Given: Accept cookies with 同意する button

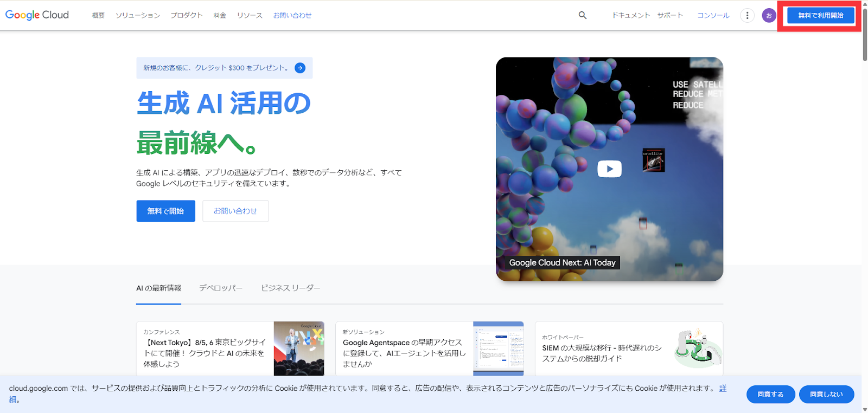Looking at the screenshot, I should coord(770,395).
